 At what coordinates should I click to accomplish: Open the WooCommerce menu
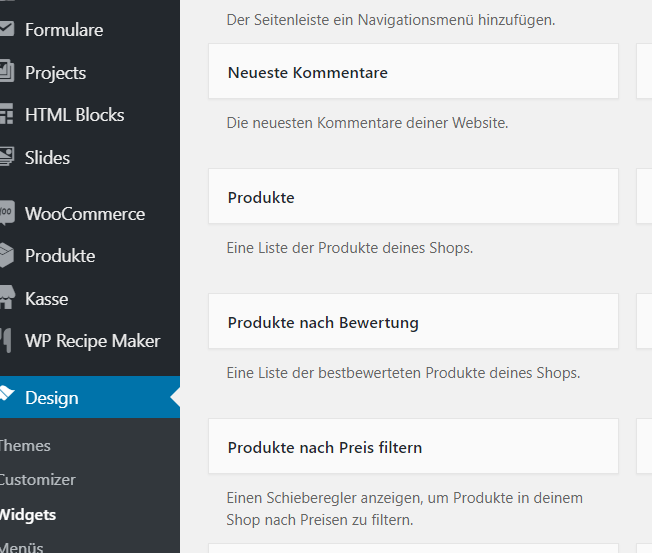coord(85,214)
